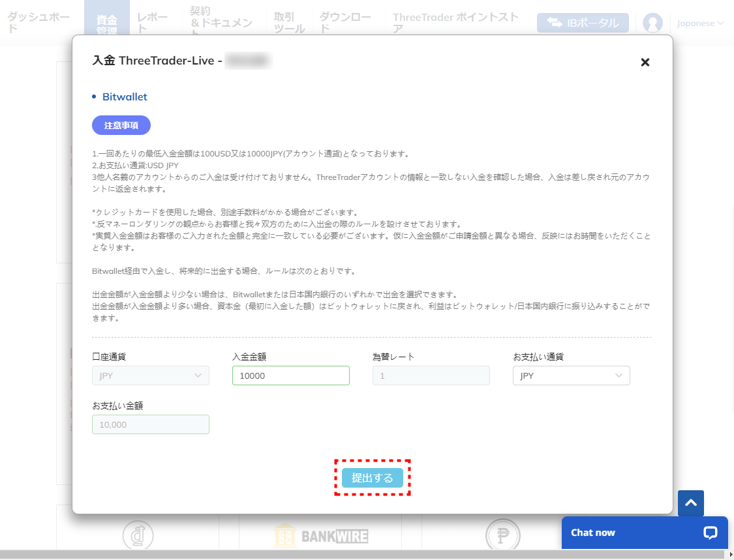Open the IBポータル button
The width and height of the screenshot is (734, 560).
(583, 22)
